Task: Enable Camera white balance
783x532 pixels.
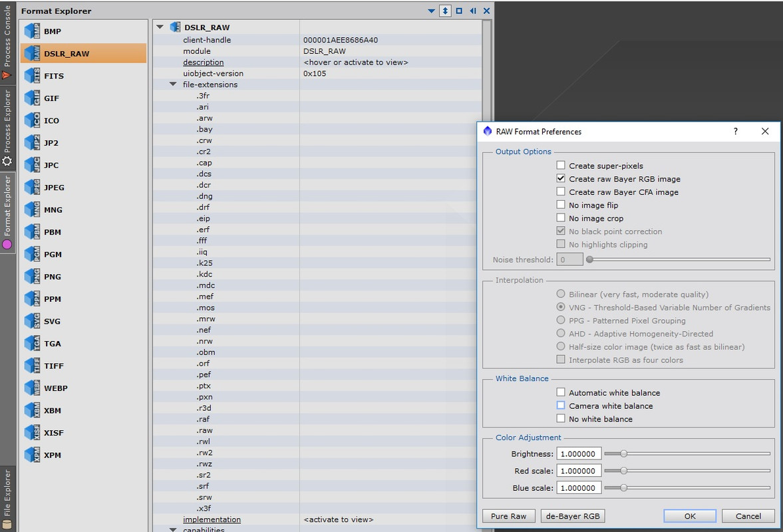Action: (x=561, y=405)
